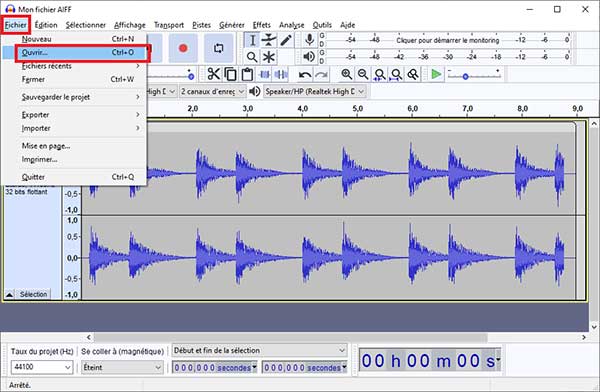Screen dimensions: 600x392
Task: Click the Redo arrow icon
Action: (x=321, y=74)
